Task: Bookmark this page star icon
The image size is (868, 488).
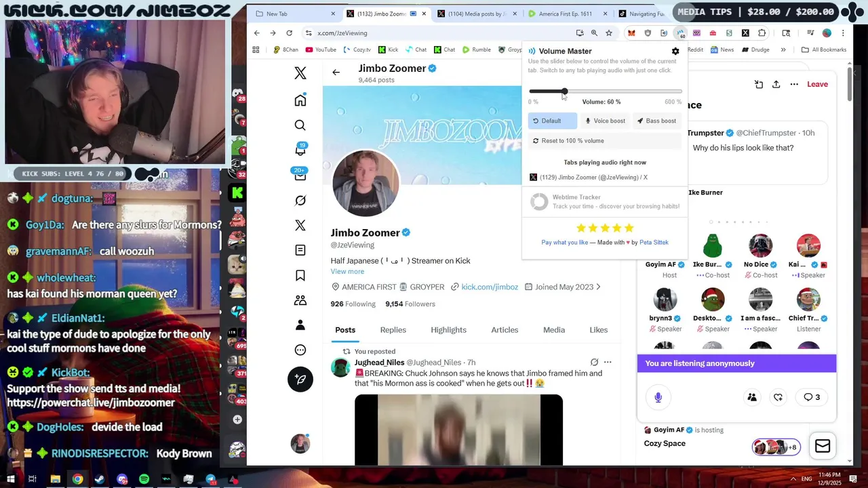Action: (x=609, y=33)
